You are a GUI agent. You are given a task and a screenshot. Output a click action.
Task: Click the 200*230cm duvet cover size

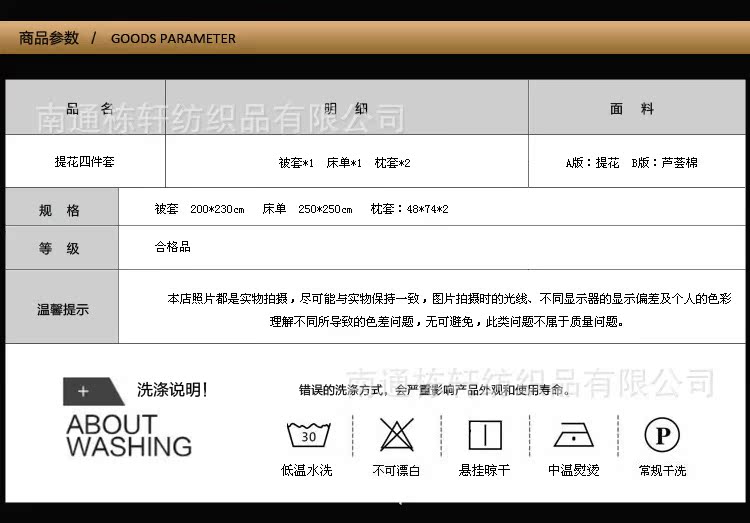click(217, 209)
